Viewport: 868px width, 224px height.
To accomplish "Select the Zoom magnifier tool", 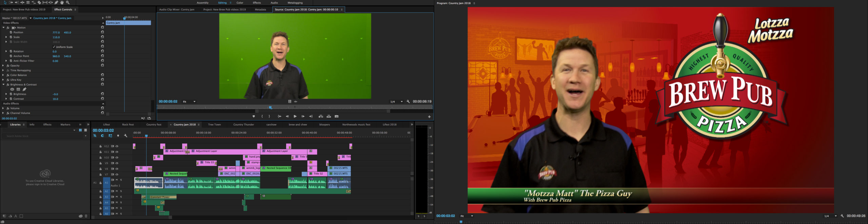I will (68, 3).
